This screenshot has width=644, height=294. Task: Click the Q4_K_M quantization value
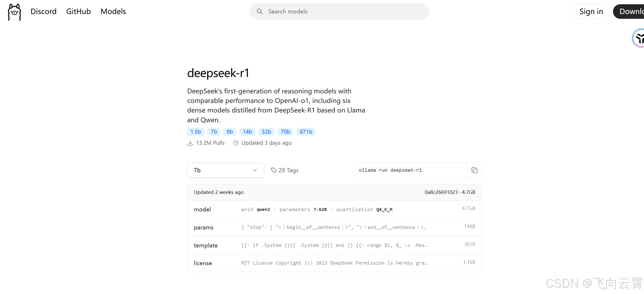point(384,210)
